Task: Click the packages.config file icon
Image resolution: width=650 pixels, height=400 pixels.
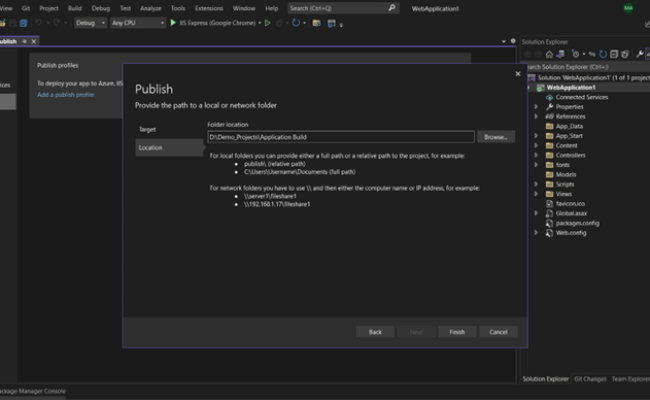Action: 549,223
